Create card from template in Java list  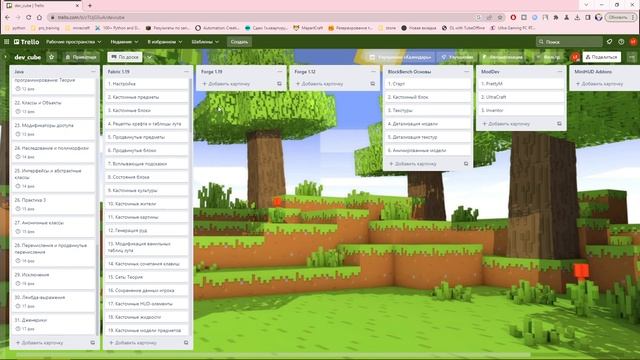tap(93, 343)
